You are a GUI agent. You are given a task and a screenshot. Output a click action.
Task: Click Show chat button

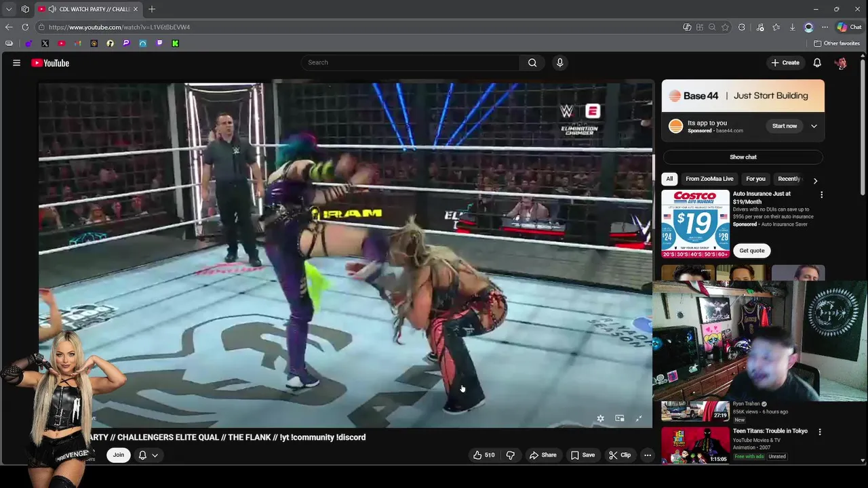(743, 157)
